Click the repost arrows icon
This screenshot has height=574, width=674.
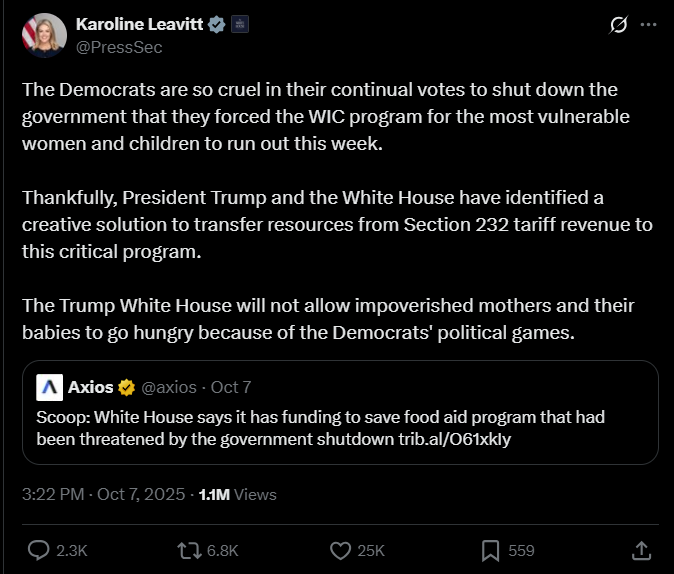[x=188, y=550]
